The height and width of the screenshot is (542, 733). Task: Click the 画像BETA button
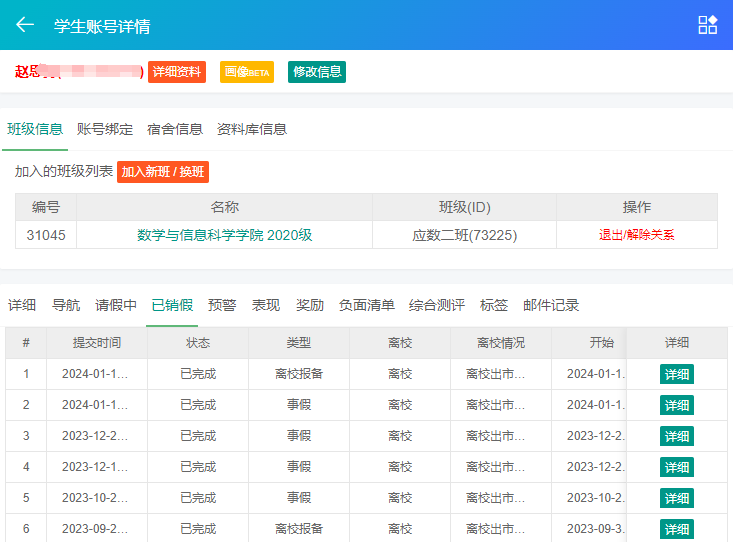point(247,72)
